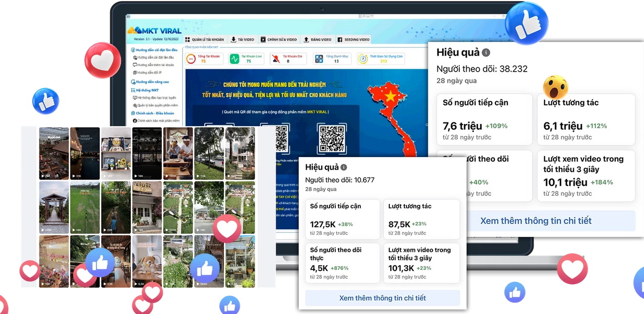
Task: Click the Facebook icon on Seeding Video
Action: point(341,39)
